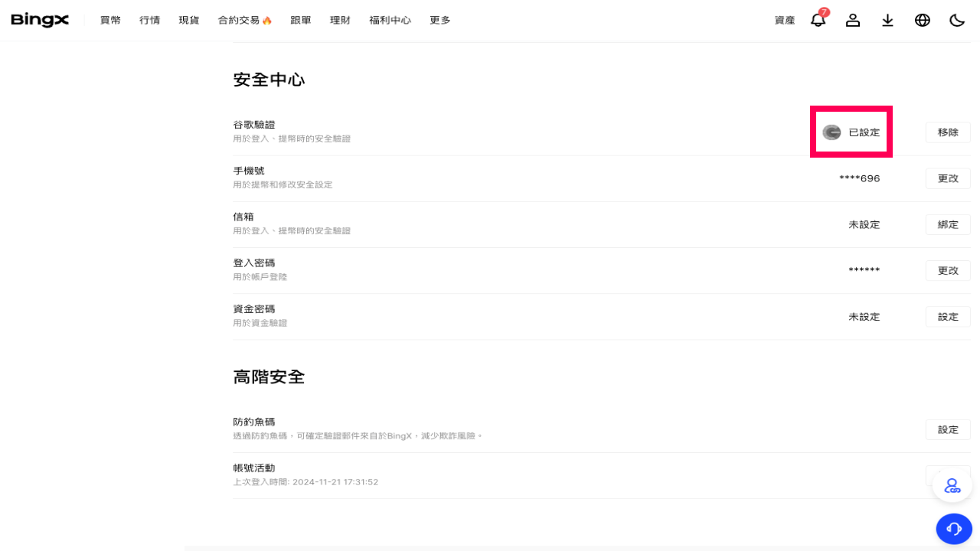The height and width of the screenshot is (551, 980).
Task: Open the 理財 menu item
Action: coord(340,21)
